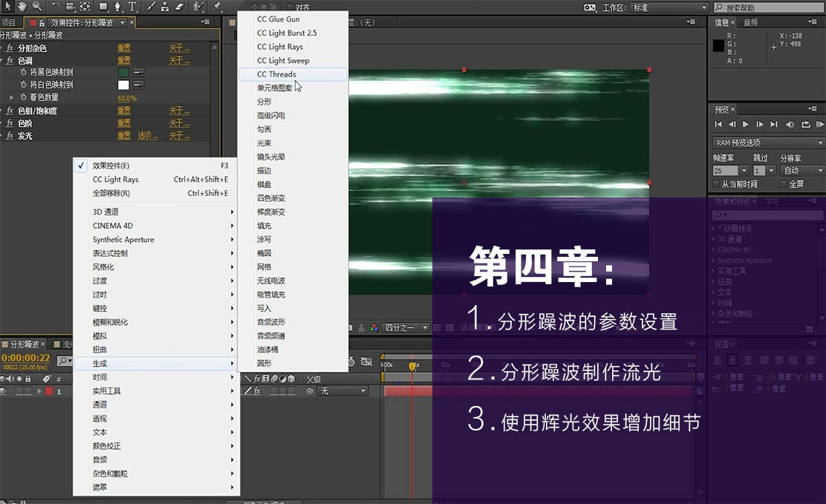The height and width of the screenshot is (504, 826).
Task: Enable 全屏 full screen checkbox
Action: coord(784,184)
